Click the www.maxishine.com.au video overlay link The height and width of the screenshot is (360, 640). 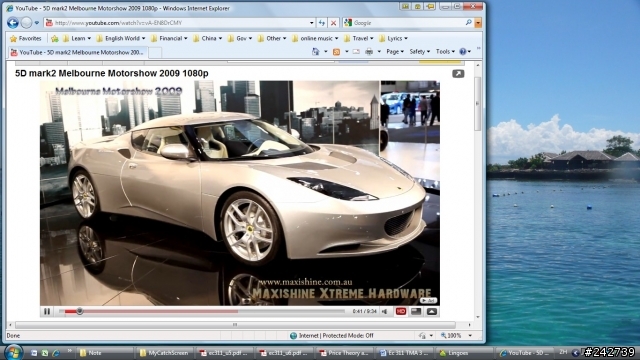(x=305, y=282)
